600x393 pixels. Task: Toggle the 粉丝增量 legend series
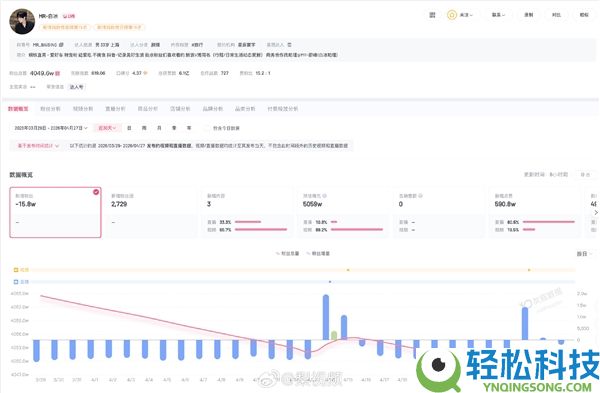point(318,253)
